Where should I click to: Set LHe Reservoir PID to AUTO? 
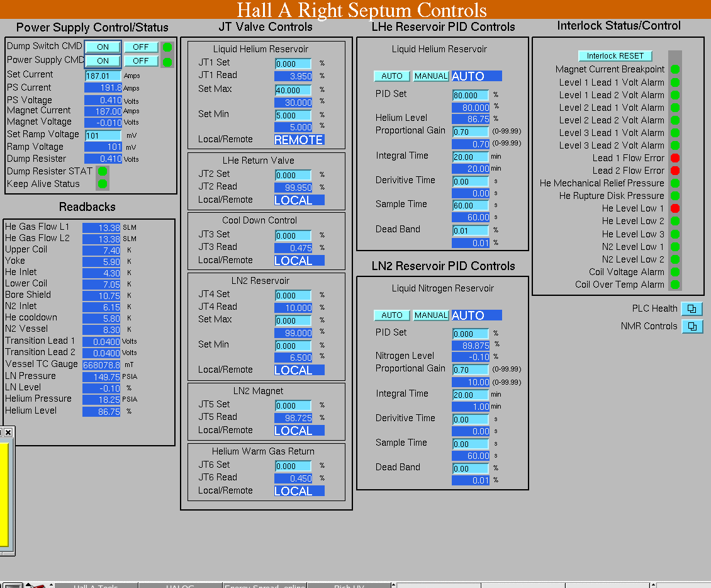[392, 76]
